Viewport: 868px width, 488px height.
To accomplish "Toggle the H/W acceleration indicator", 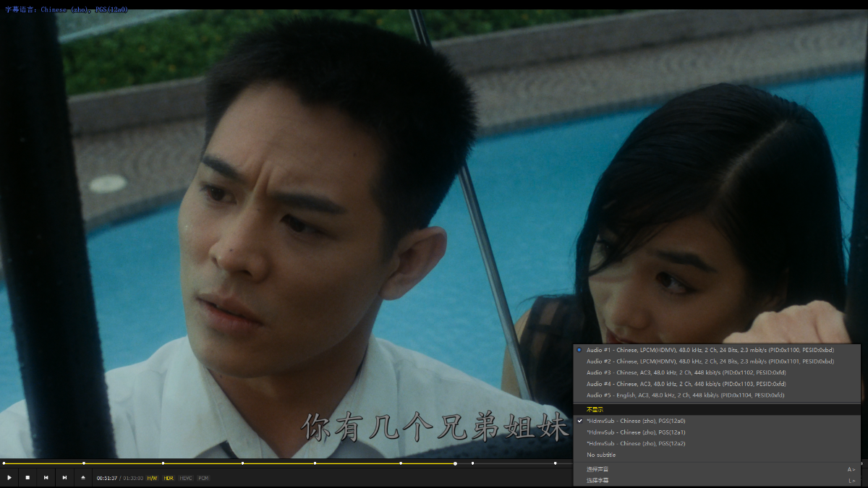I will tap(152, 478).
